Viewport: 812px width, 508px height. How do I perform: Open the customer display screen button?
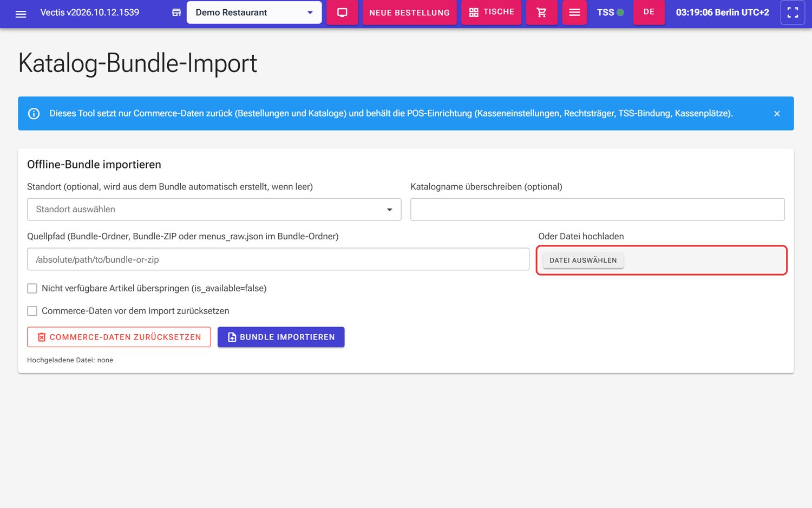pyautogui.click(x=342, y=12)
